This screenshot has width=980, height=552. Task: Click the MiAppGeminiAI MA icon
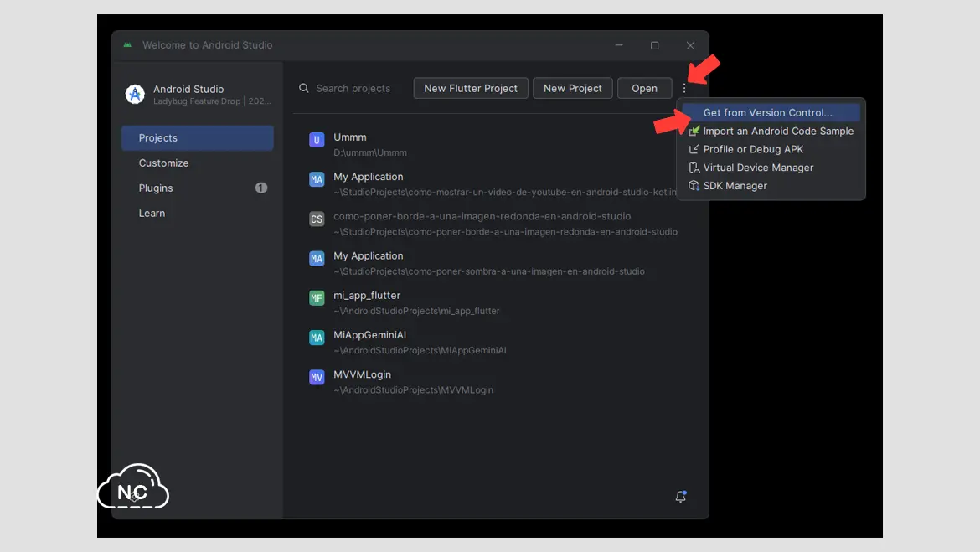tap(317, 338)
